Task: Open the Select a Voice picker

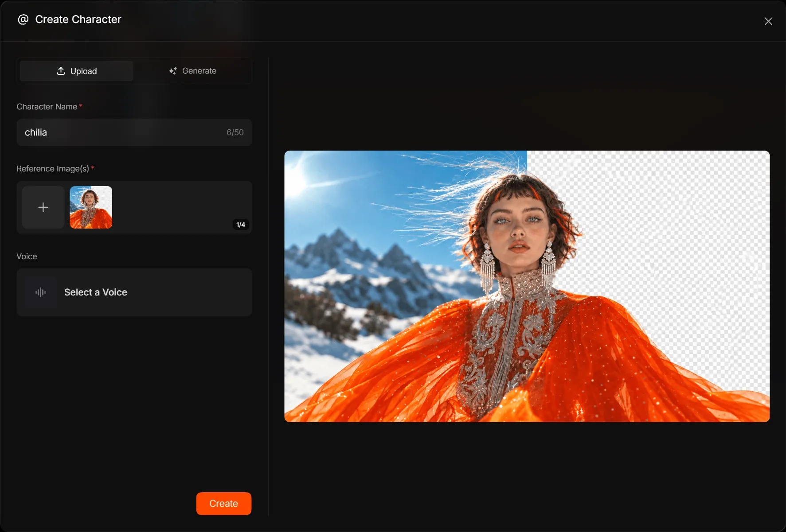Action: (134, 292)
